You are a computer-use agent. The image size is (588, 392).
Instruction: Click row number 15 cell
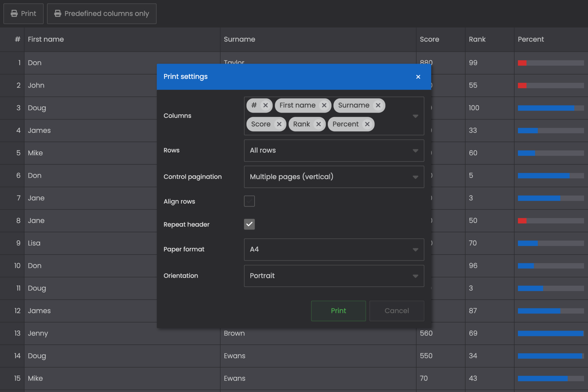(12, 379)
